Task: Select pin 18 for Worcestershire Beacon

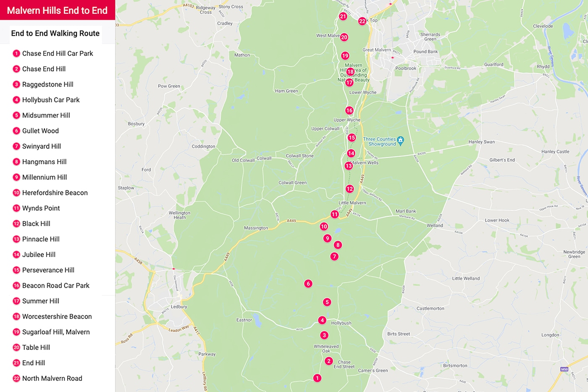Action: (350, 71)
